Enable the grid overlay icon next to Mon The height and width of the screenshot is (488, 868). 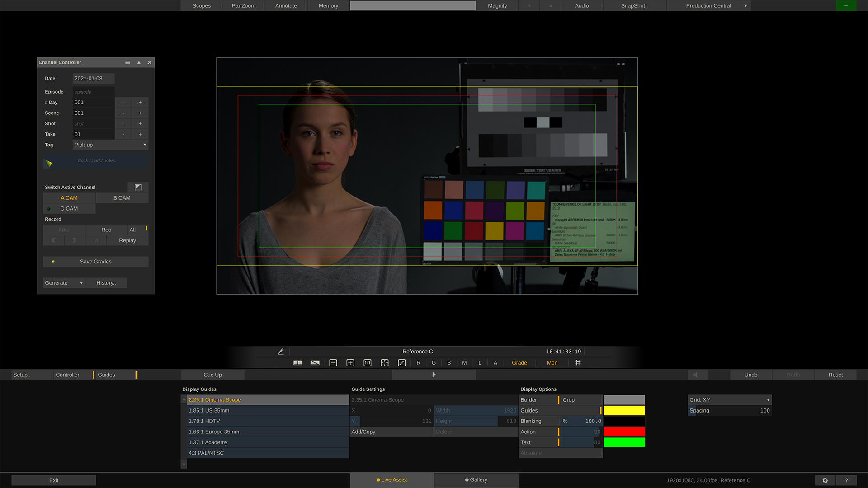[577, 362]
